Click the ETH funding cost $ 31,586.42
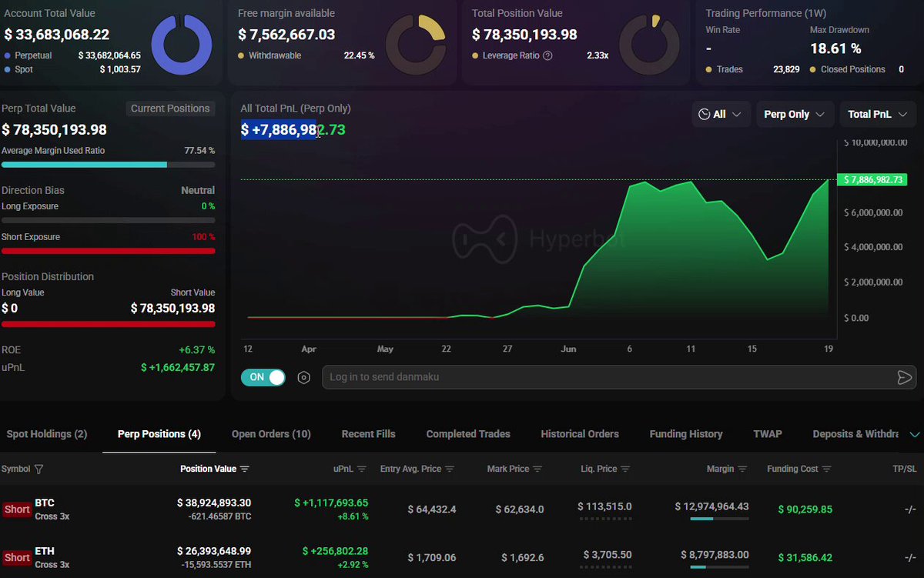This screenshot has height=578, width=924. pos(805,558)
